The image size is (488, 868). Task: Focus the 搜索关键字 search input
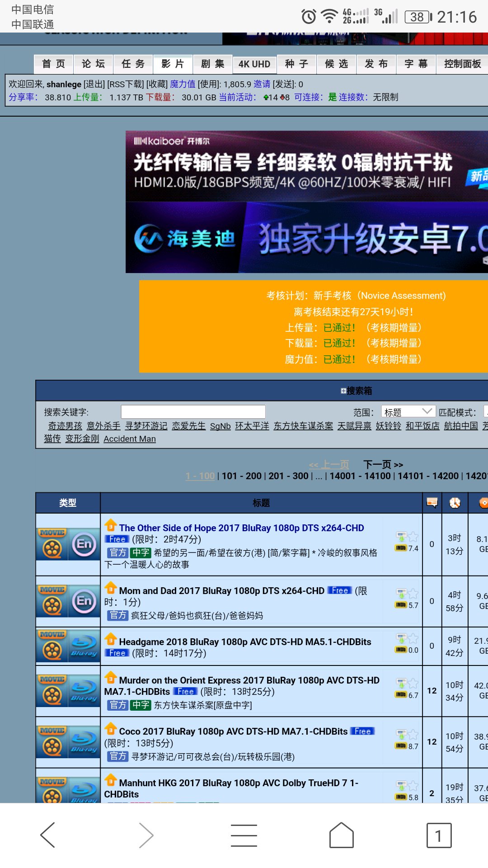click(x=193, y=412)
